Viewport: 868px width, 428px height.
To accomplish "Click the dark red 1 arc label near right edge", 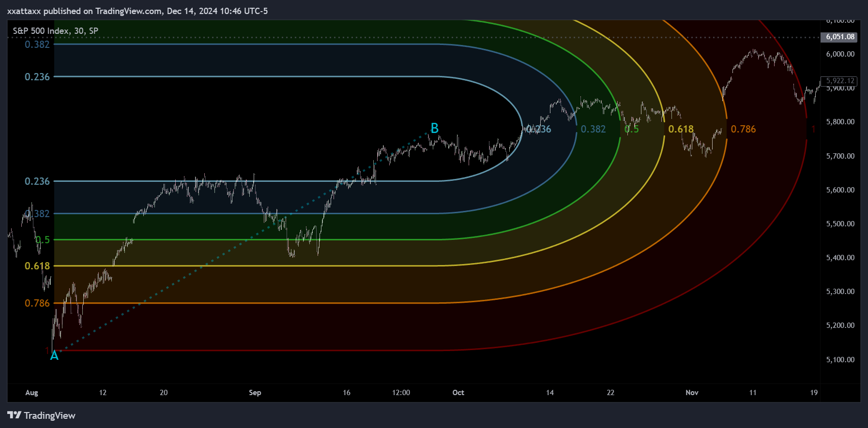I will pos(813,129).
